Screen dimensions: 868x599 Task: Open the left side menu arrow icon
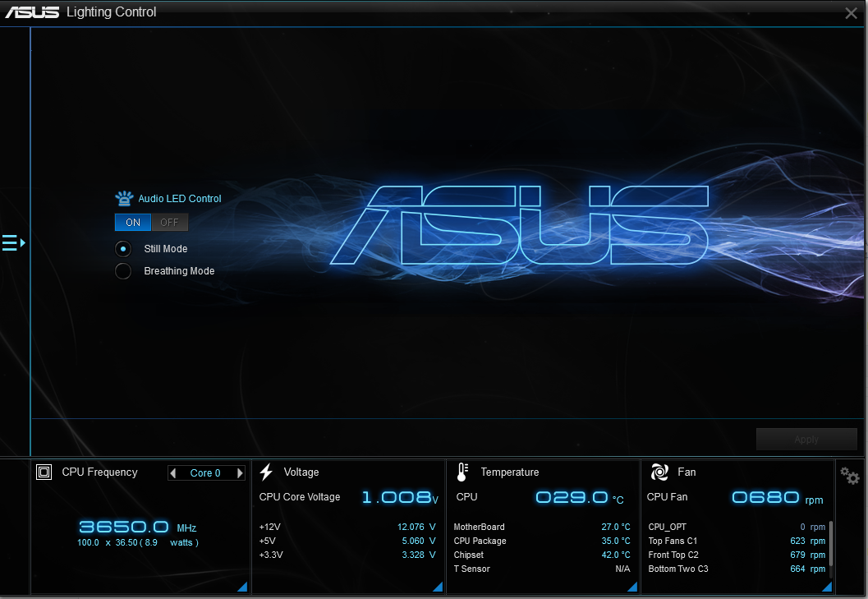tap(13, 242)
